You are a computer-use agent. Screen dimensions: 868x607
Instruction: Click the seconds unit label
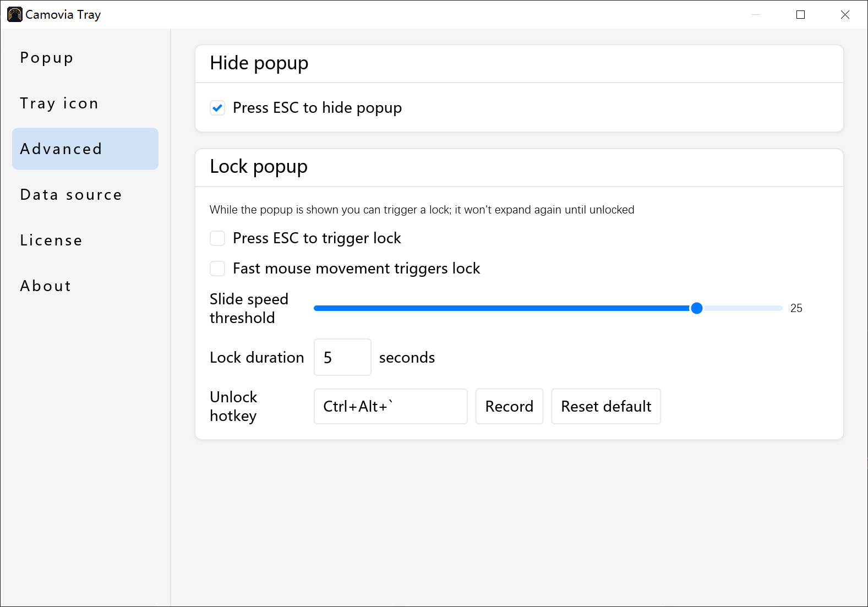pos(407,358)
